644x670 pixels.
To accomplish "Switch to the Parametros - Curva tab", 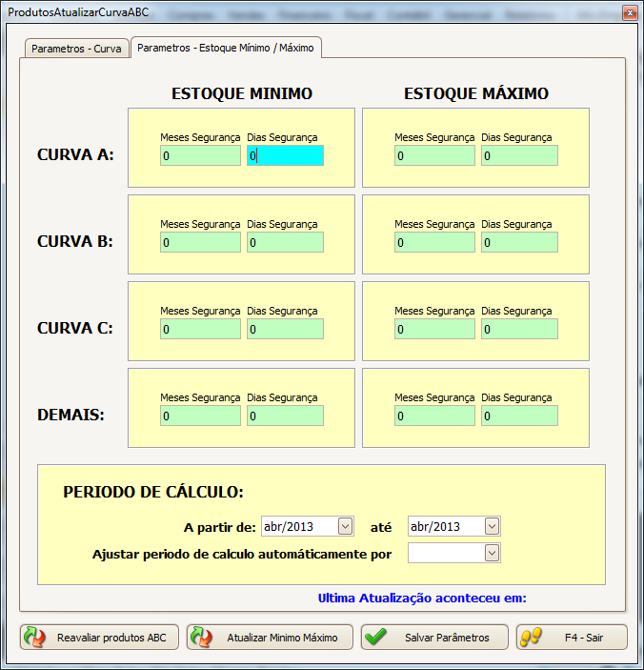I will pyautogui.click(x=76, y=48).
